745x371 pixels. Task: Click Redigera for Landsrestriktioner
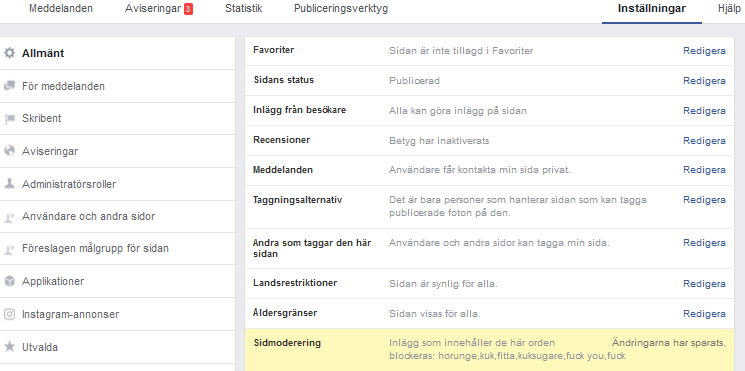point(704,284)
